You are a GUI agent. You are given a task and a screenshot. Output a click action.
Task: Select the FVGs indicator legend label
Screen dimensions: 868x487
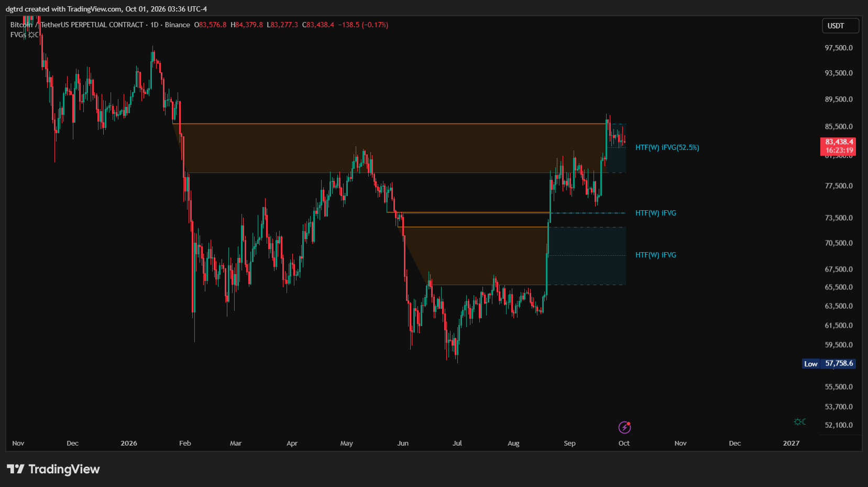[18, 35]
